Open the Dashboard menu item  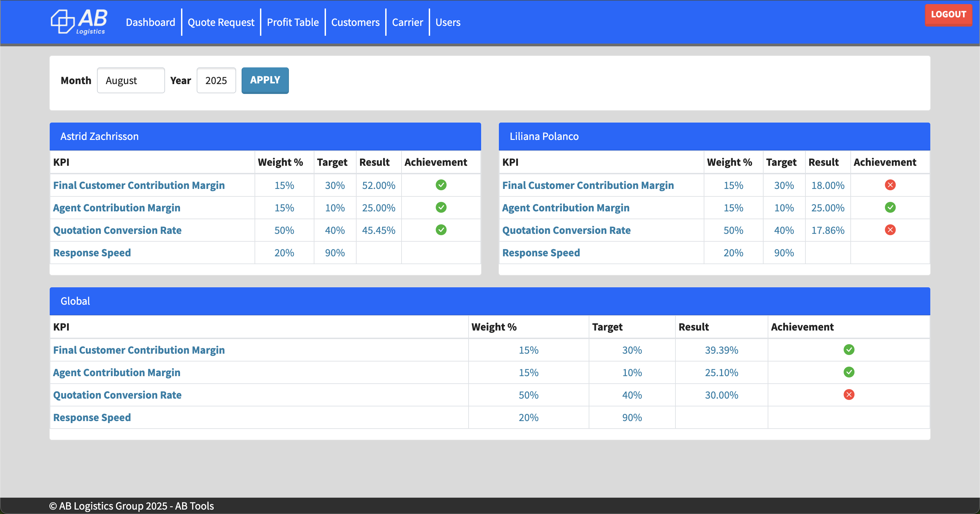pos(150,22)
